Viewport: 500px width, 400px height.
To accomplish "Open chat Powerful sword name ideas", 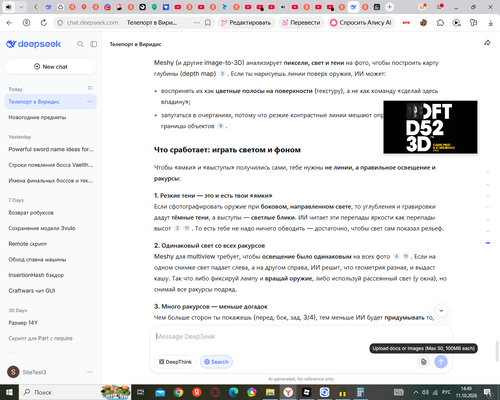I will pyautogui.click(x=51, y=149).
